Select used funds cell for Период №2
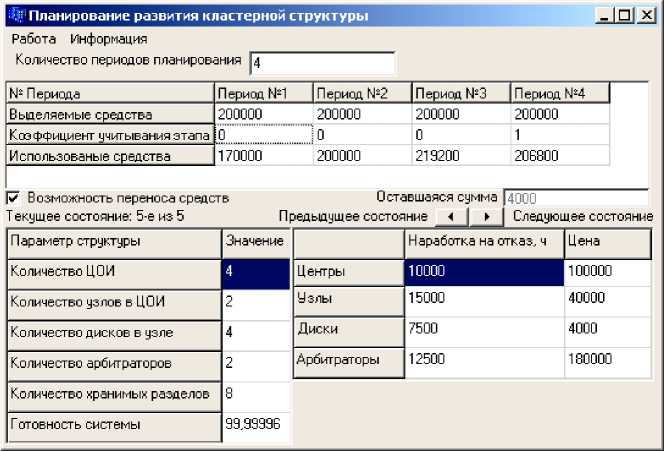The width and height of the screenshot is (664, 451). coord(362,155)
